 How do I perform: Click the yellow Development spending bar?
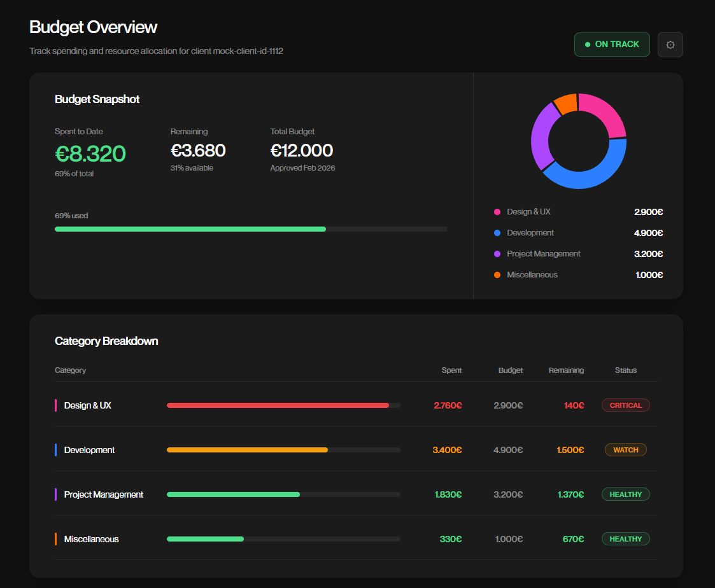coord(247,449)
